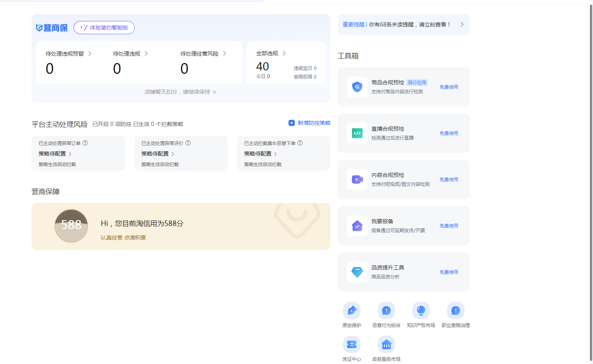This screenshot has width=593, height=364.
Task: Click the 同行在用 tag
Action: [417, 82]
